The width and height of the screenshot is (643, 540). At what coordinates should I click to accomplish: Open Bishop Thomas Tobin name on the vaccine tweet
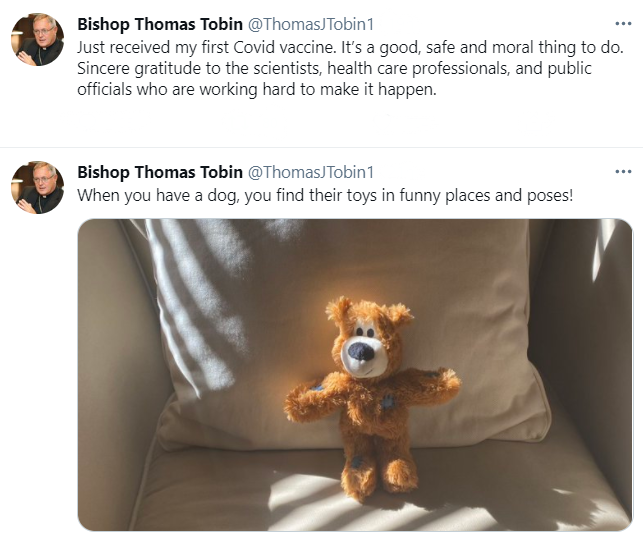pos(159,23)
